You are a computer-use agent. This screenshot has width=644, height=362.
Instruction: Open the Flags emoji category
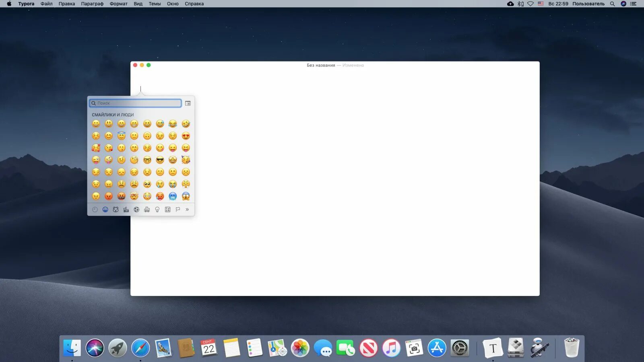(x=178, y=210)
